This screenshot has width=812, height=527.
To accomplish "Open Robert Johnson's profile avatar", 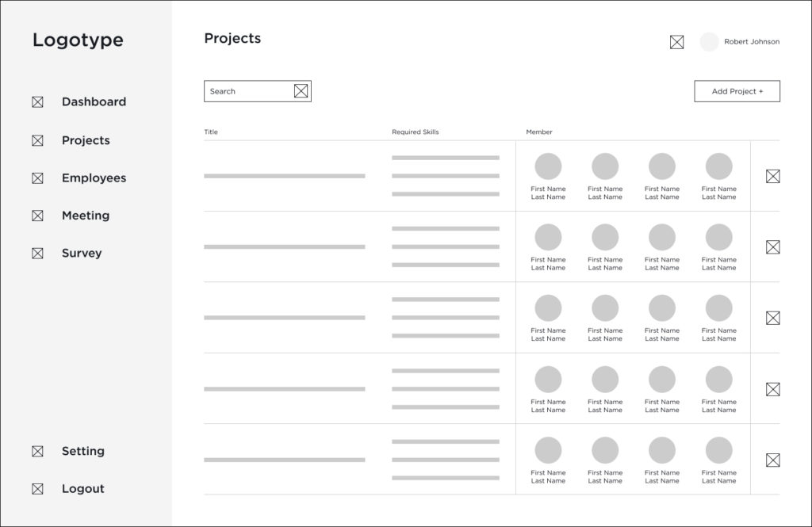I will point(709,42).
